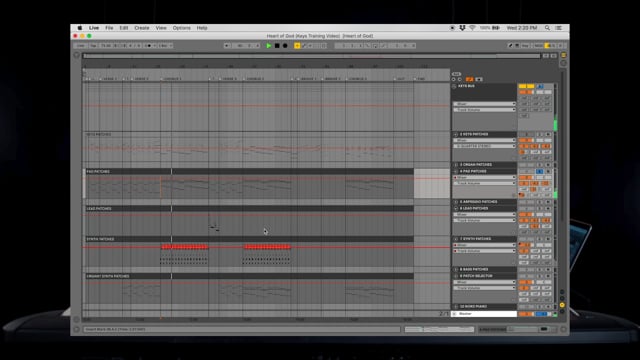Click the Stop button in the transport
Image resolution: width=640 pixels, height=360 pixels.
point(277,46)
